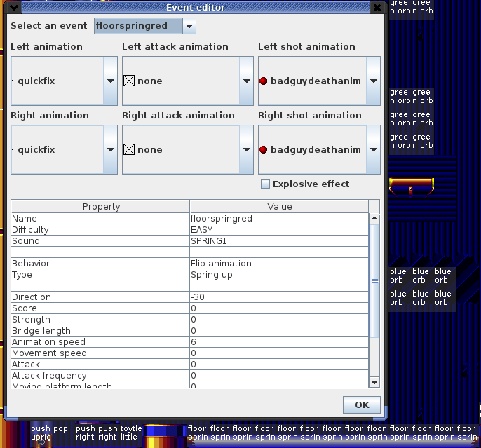Click the scroll down arrow of property table
481x448 pixels.
[x=374, y=382]
